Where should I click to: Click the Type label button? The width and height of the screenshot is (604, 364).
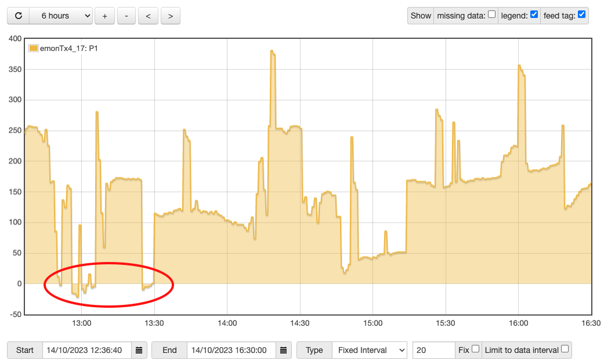point(314,350)
